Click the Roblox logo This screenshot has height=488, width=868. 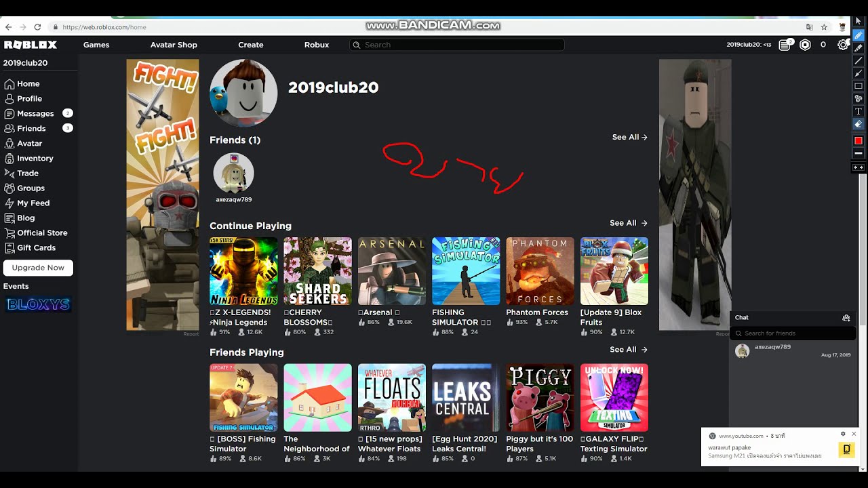click(x=31, y=45)
